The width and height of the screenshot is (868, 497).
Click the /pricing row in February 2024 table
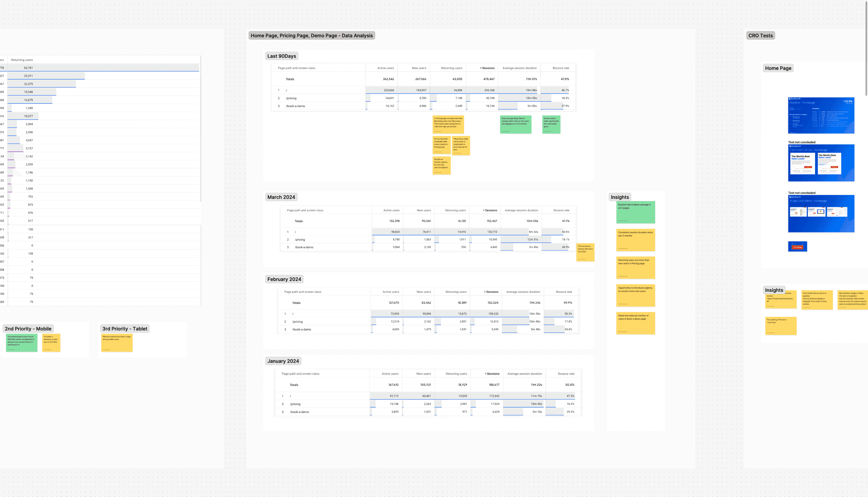pyautogui.click(x=428, y=321)
